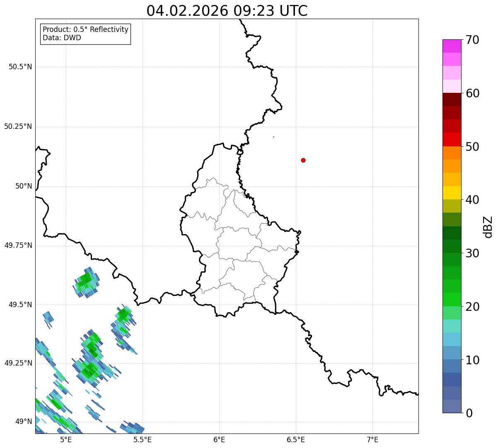Click the 6°E longitude label

[219, 439]
